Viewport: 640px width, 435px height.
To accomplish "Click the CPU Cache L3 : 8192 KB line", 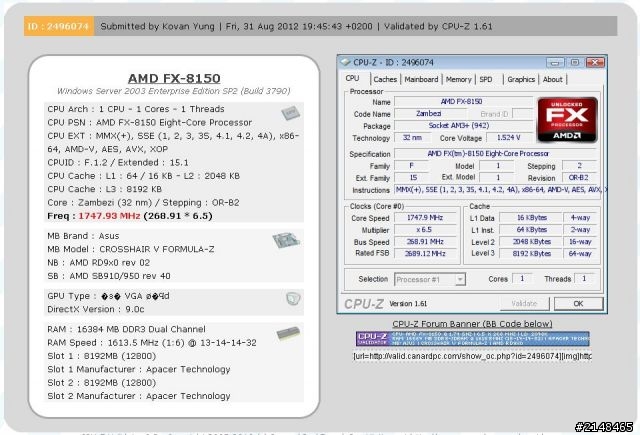I will coord(104,189).
